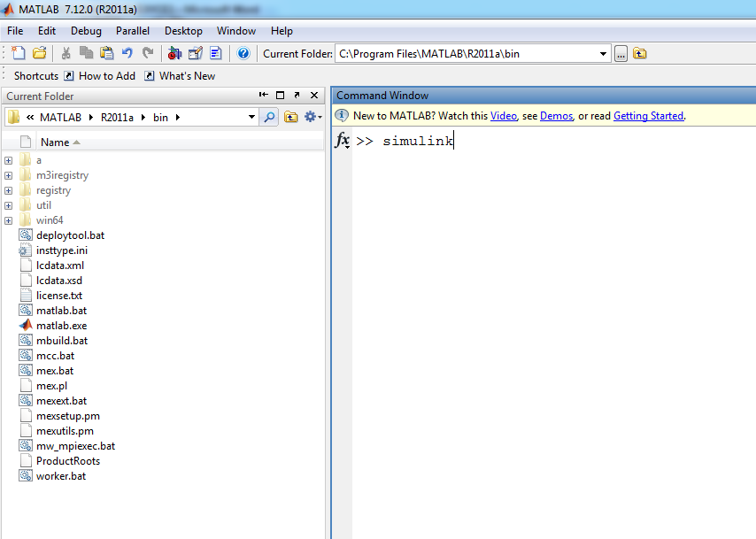Screen dimensions: 756x539
Task: Maximize the Current Folder panel
Action: [280, 95]
